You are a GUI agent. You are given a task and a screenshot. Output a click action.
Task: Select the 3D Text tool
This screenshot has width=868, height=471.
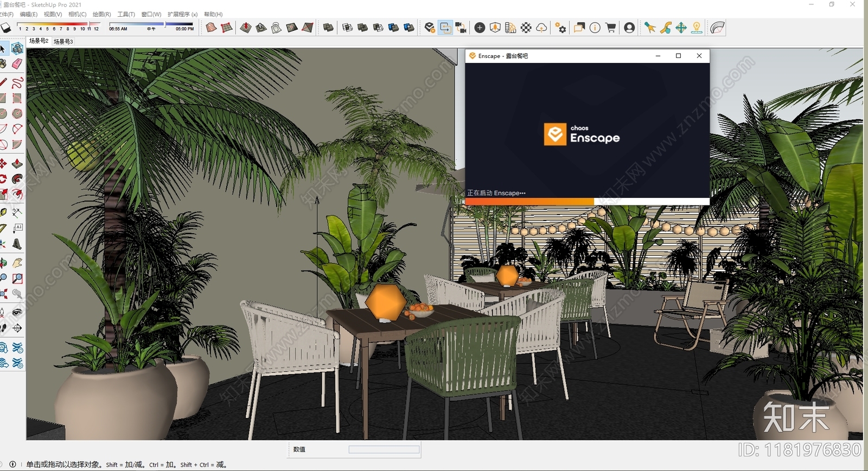pos(17,244)
